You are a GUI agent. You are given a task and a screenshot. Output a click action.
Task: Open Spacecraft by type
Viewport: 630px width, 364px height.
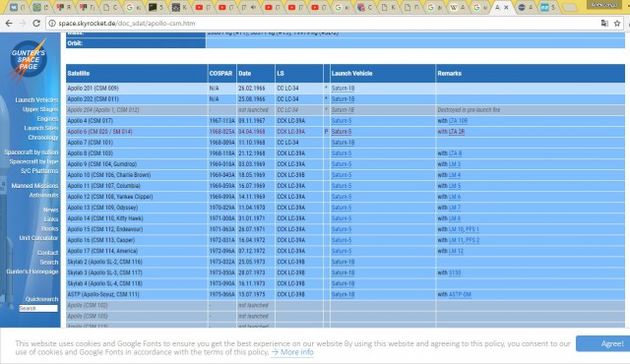[x=33, y=161]
